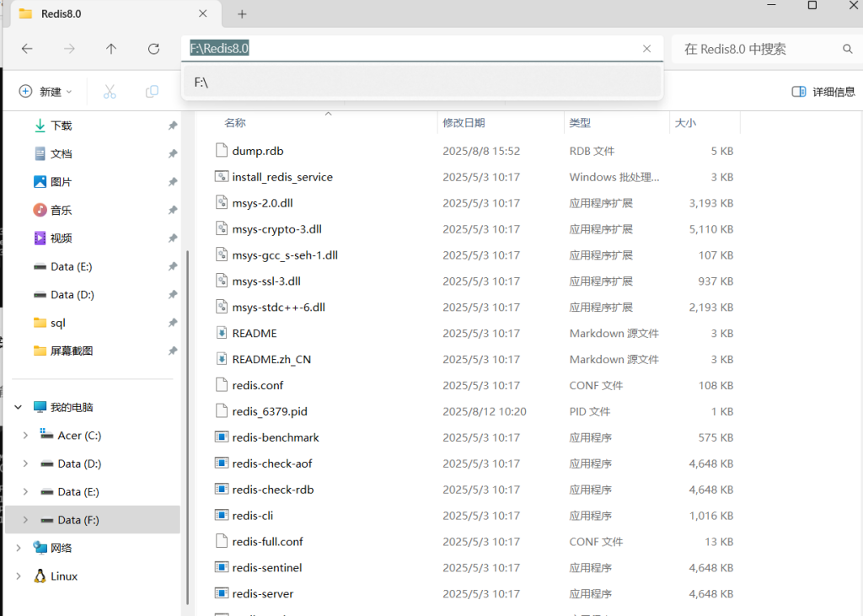863x616 pixels.
Task: Sort files by 大小 column header
Action: click(684, 123)
